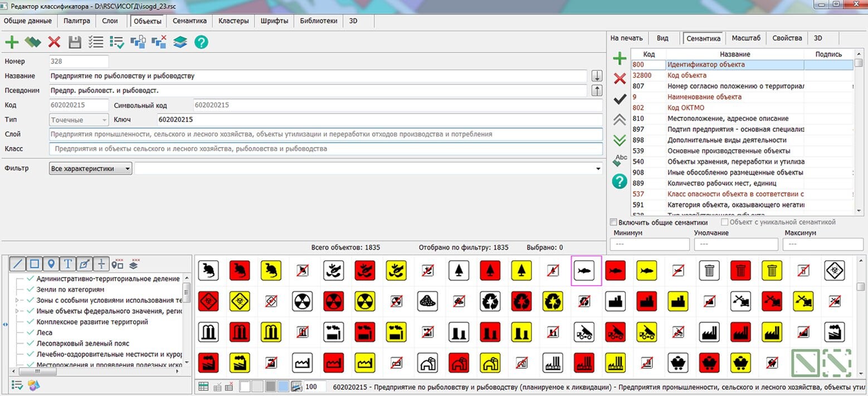Click the red X delete object icon
Screen dimensions: 868x396
point(54,42)
